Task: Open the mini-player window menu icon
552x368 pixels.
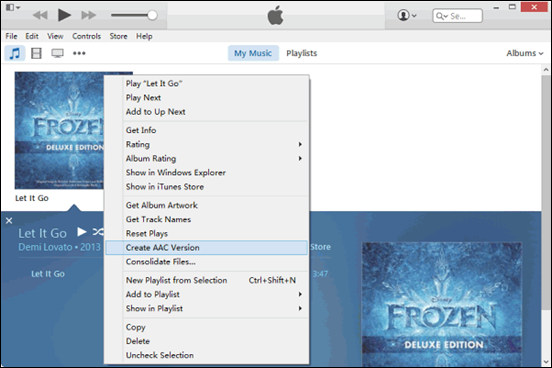Action: (13, 7)
